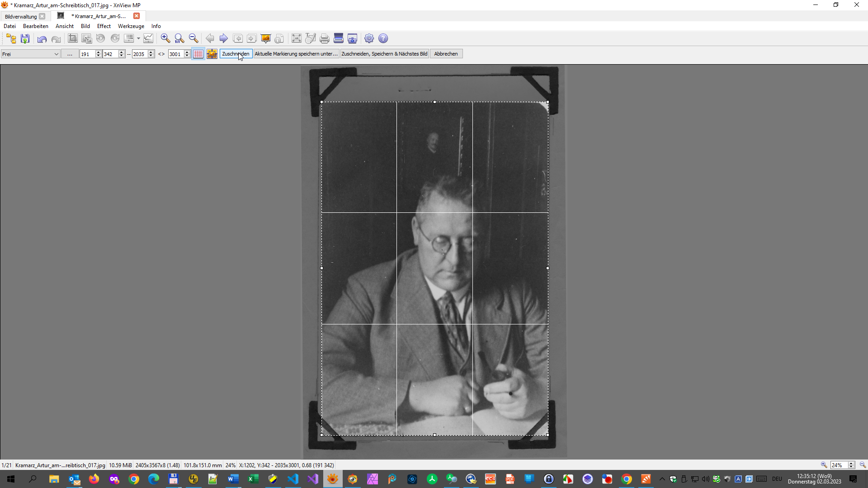
Task: Click the zoom in magnifier icon
Action: point(165,38)
